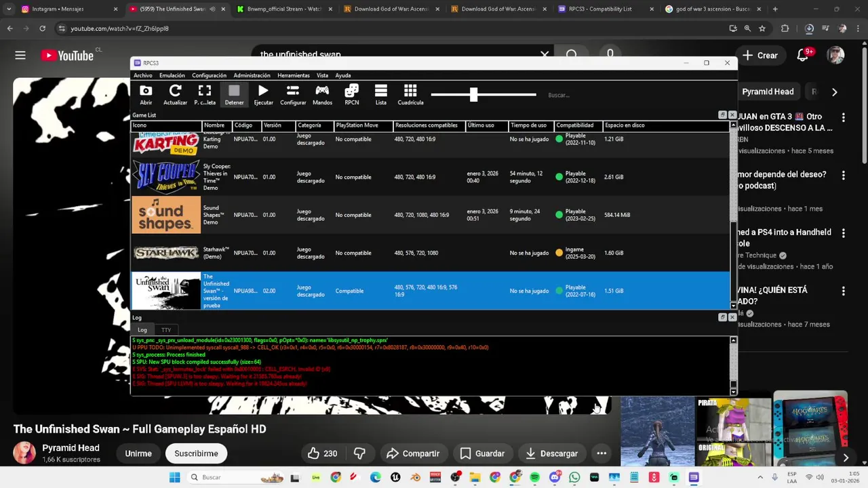Screen dimensions: 868x488
Task: Sort game list by Espacio en disco column
Action: point(665,125)
